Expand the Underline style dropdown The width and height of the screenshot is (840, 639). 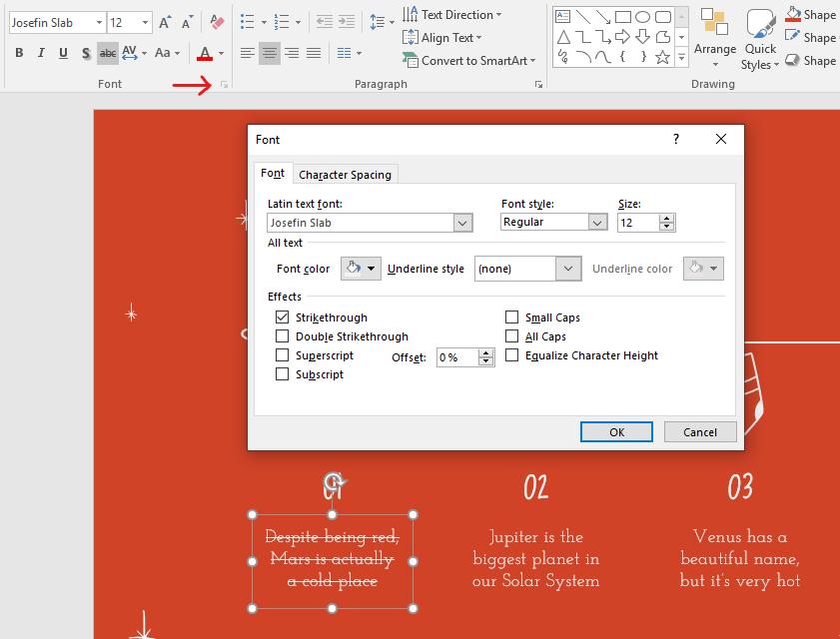568,269
